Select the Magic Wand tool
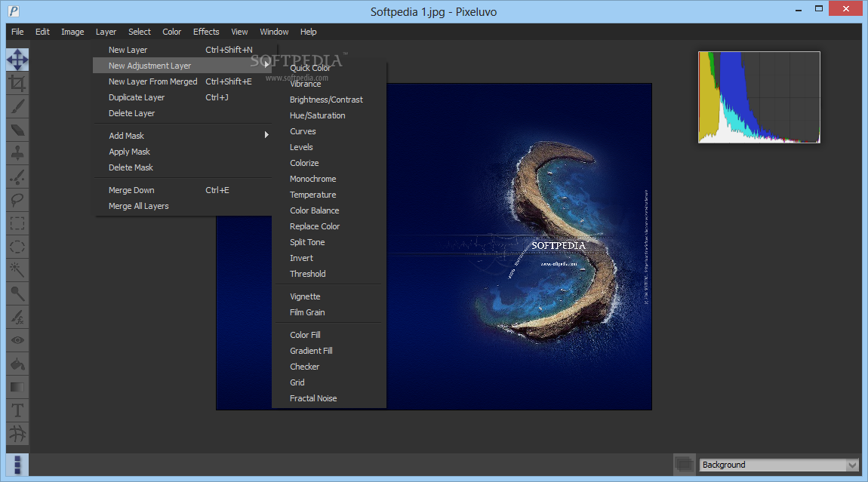Image resolution: width=868 pixels, height=482 pixels. click(17, 270)
